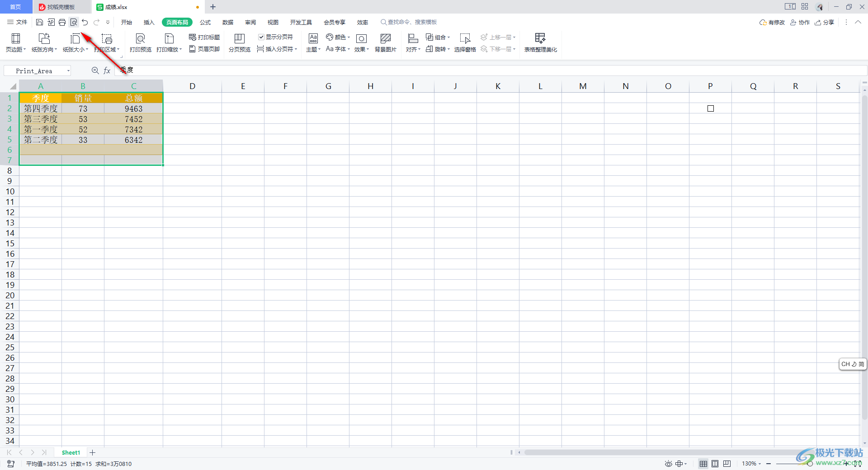Open the 审阅 Review tab
The height and width of the screenshot is (470, 868).
pyautogui.click(x=250, y=22)
